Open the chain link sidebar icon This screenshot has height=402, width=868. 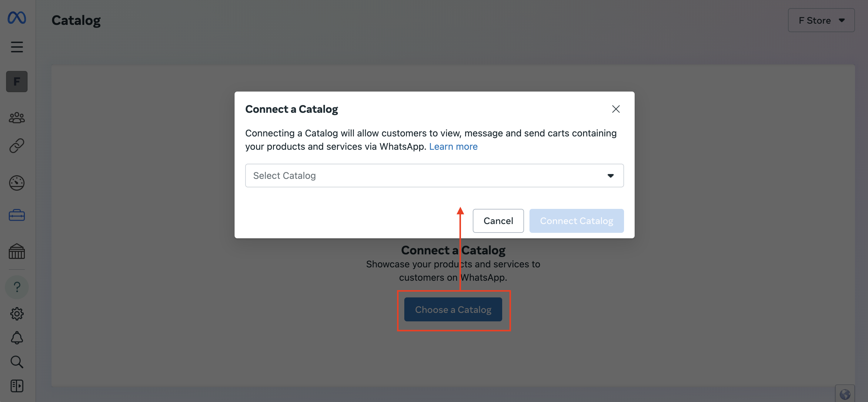[x=16, y=146]
